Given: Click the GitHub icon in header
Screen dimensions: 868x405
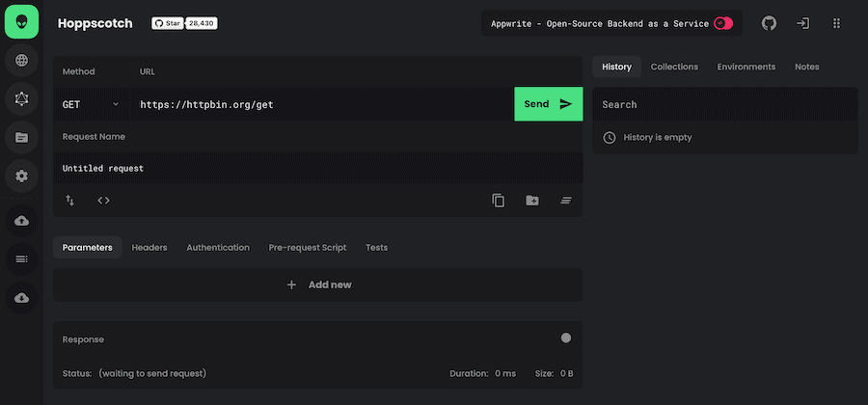Looking at the screenshot, I should (769, 23).
